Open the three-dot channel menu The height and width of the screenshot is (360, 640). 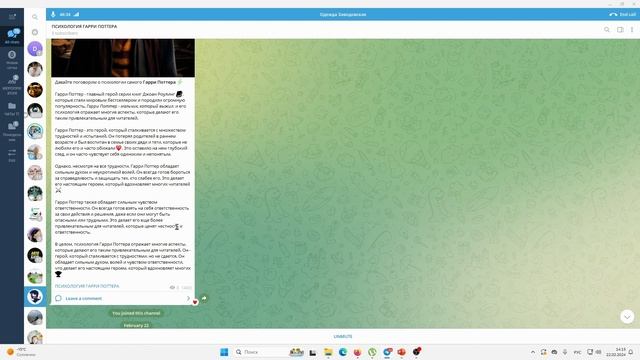632,29
